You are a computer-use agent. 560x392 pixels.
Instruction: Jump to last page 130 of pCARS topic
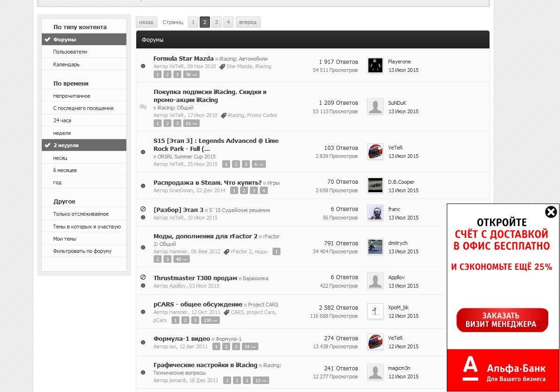(210, 321)
